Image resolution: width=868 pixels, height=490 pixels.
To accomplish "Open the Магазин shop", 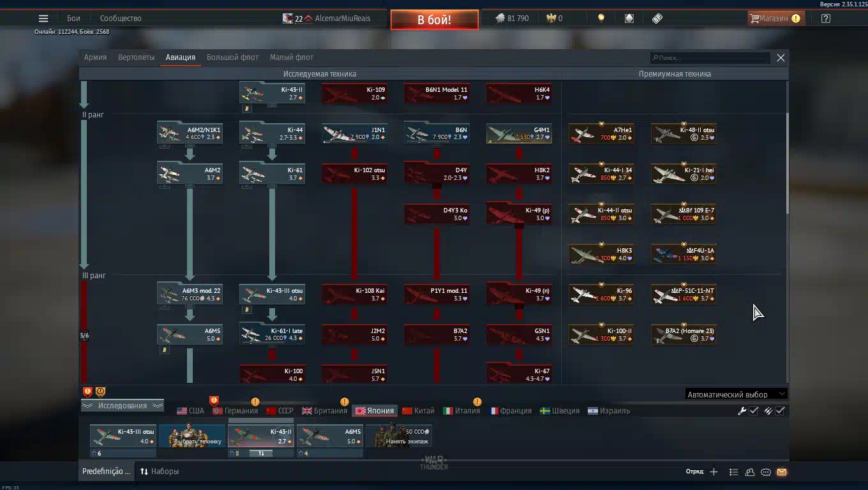I will point(775,19).
